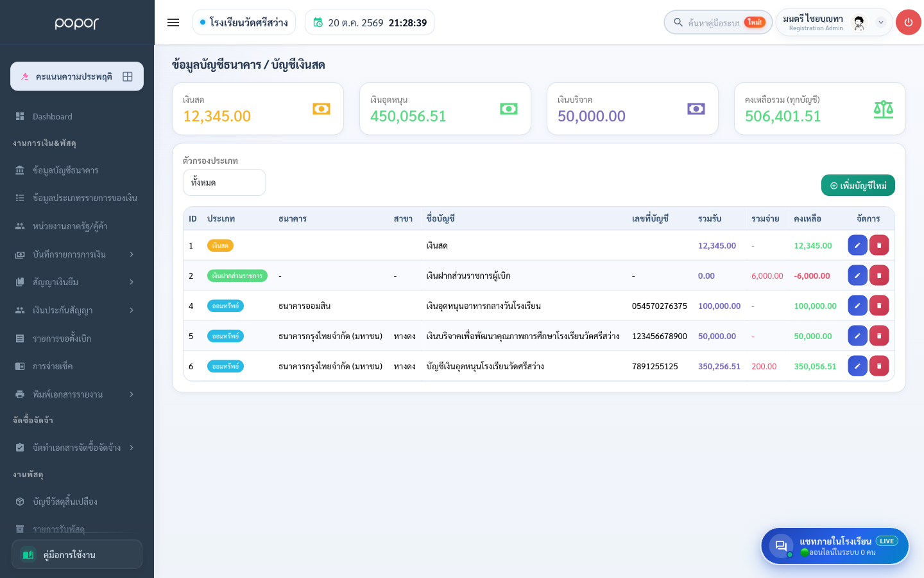Go to Dashboard in the sidebar

tap(77, 116)
